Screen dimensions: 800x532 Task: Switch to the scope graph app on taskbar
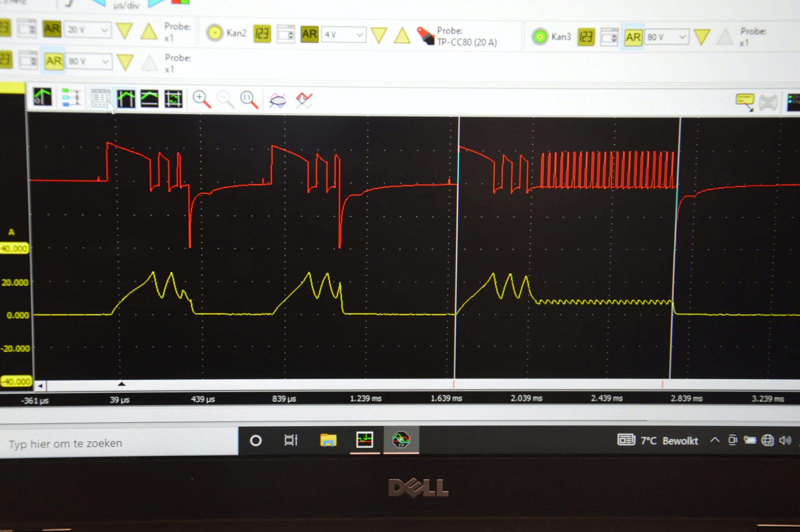point(365,440)
